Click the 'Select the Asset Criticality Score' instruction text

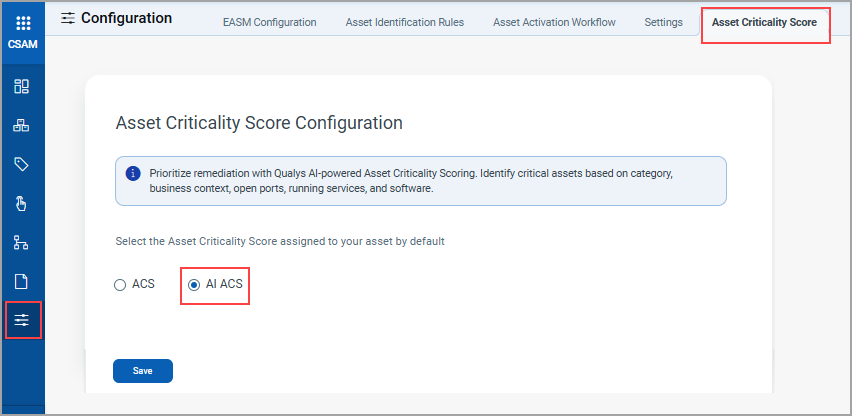280,241
